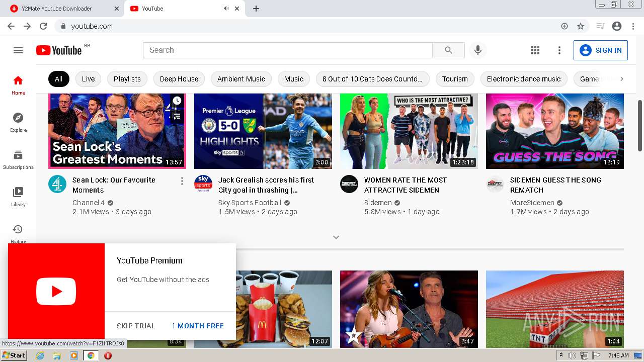
Task: Open Guess The Song thumbnail
Action: pos(555,131)
